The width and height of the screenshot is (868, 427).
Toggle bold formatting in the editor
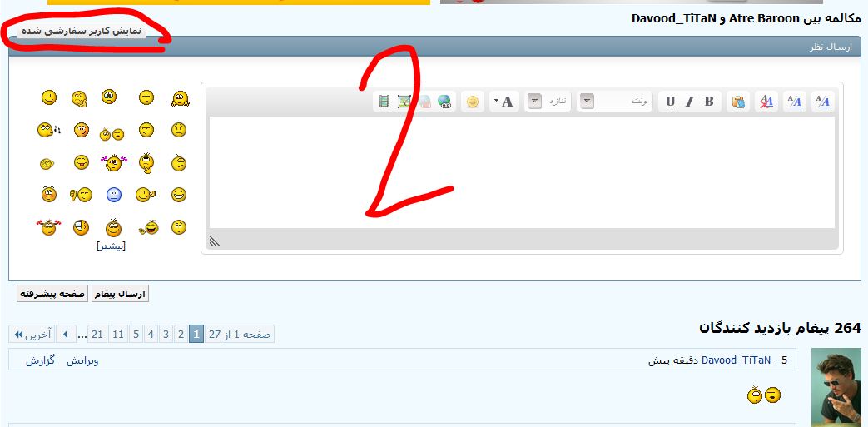click(x=709, y=102)
